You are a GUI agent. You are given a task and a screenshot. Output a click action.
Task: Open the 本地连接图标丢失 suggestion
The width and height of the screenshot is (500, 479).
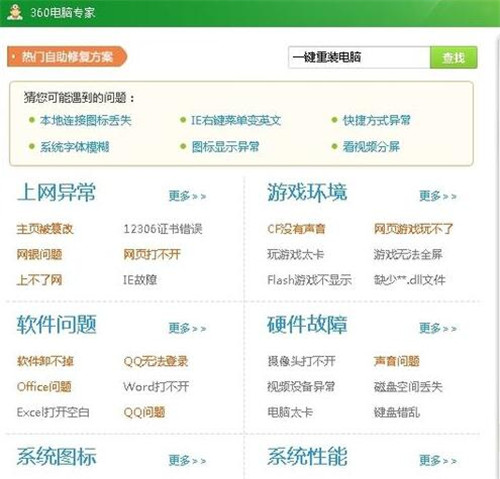click(86, 120)
